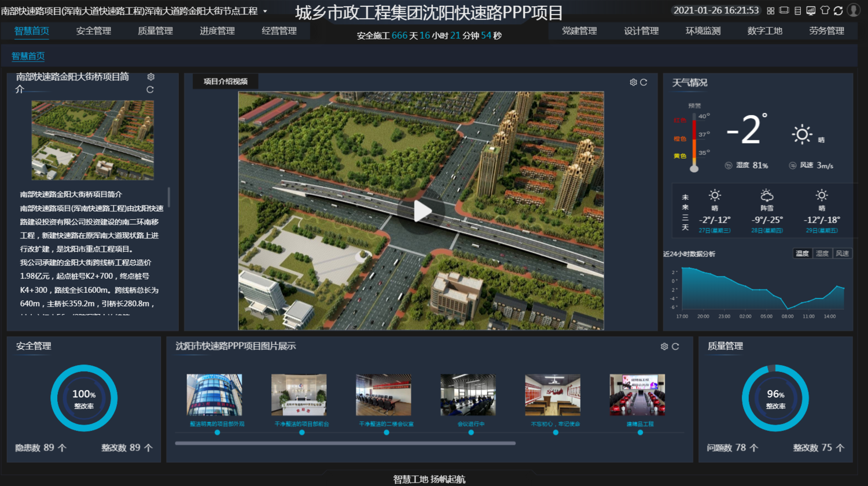Open settings gear of project pictures panel
868x486 pixels.
coord(664,347)
